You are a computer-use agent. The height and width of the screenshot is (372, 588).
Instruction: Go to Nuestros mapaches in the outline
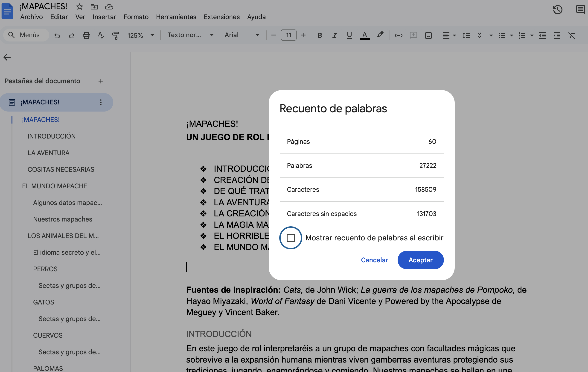click(x=63, y=219)
